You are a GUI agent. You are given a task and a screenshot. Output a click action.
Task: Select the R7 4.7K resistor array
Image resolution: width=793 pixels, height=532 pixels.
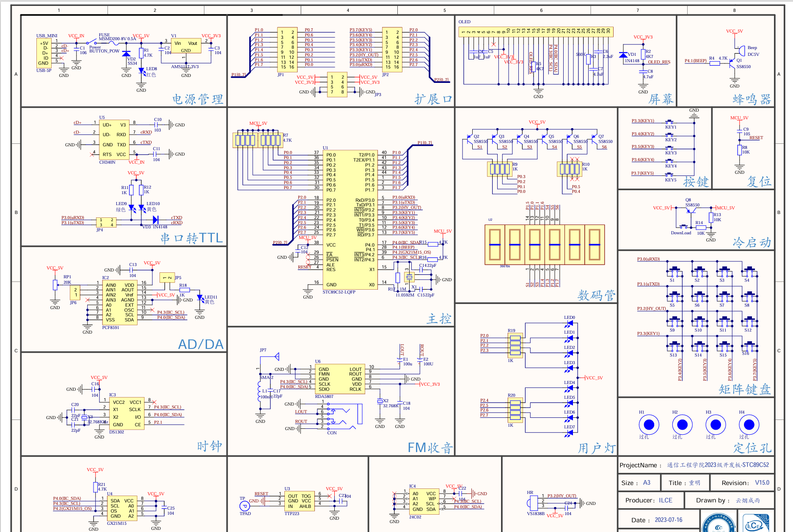coord(258,140)
